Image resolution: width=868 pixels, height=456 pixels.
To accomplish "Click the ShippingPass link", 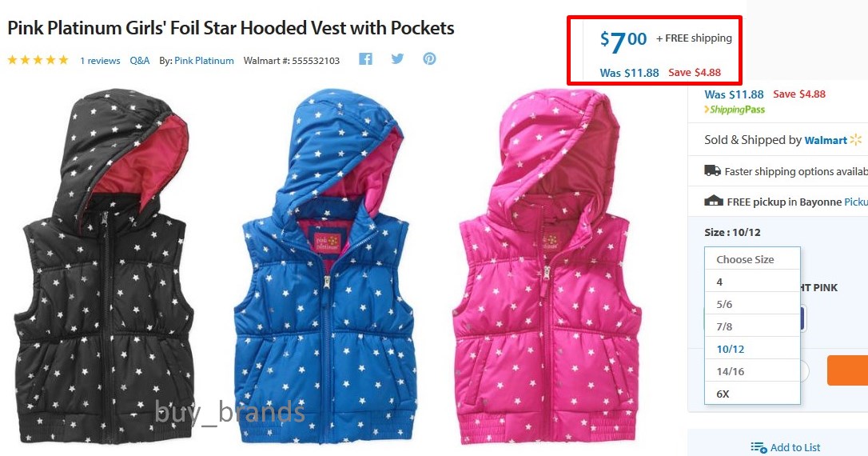I will [x=735, y=110].
